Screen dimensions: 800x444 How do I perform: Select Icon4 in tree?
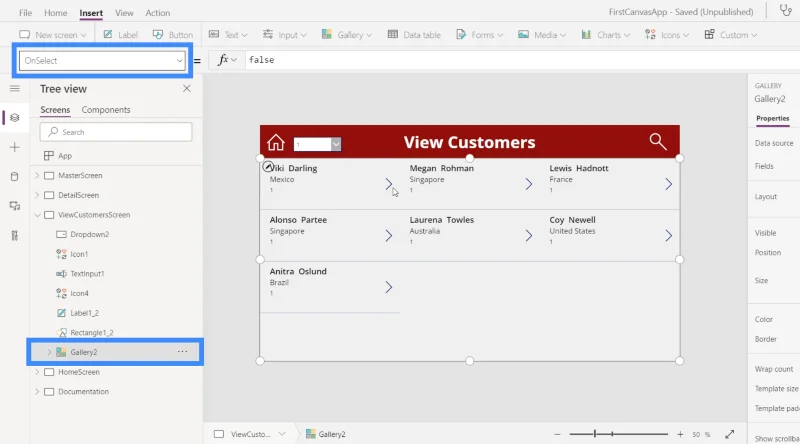point(79,293)
